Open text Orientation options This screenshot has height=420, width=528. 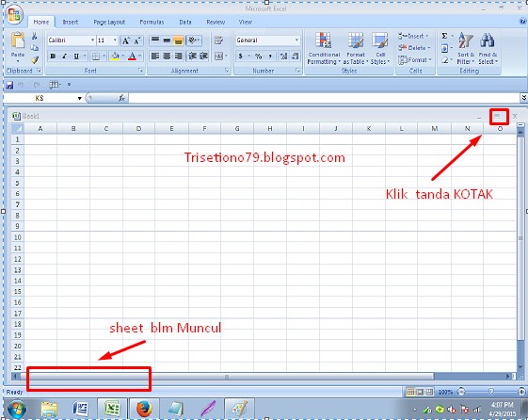194,40
